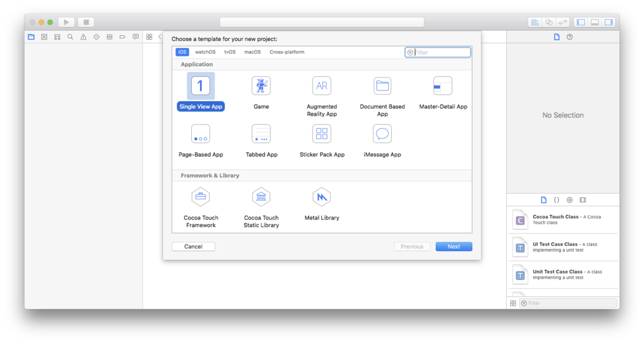This screenshot has width=644, height=344.
Task: Pick the Augmented Reality App template
Action: pos(321,96)
